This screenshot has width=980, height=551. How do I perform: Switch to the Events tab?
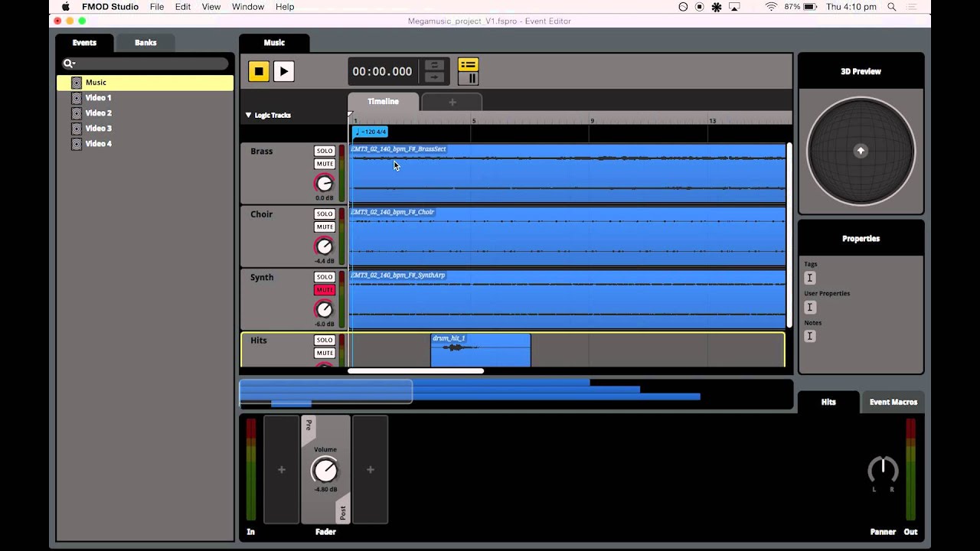(x=84, y=43)
